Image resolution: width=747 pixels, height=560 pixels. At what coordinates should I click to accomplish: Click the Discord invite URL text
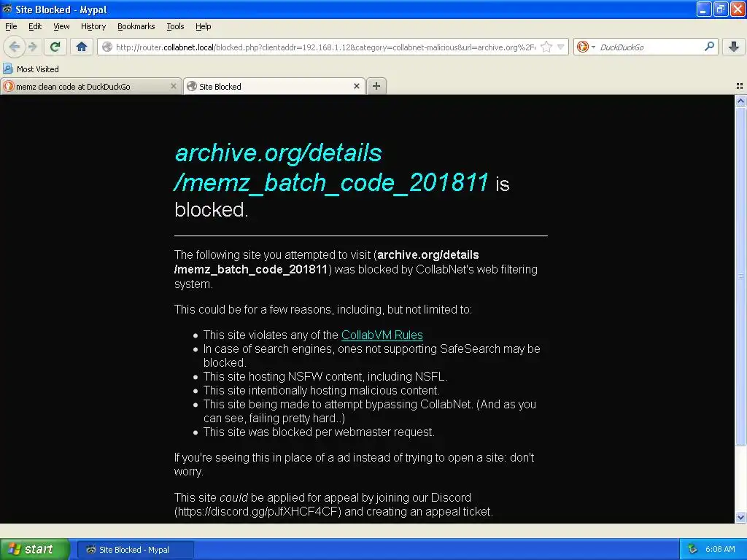(258, 511)
